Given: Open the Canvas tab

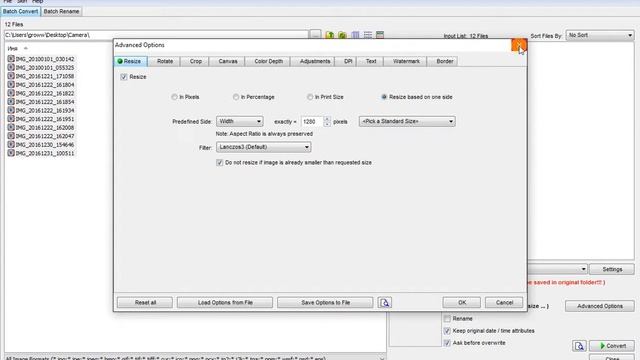Looking at the screenshot, I should [x=228, y=61].
